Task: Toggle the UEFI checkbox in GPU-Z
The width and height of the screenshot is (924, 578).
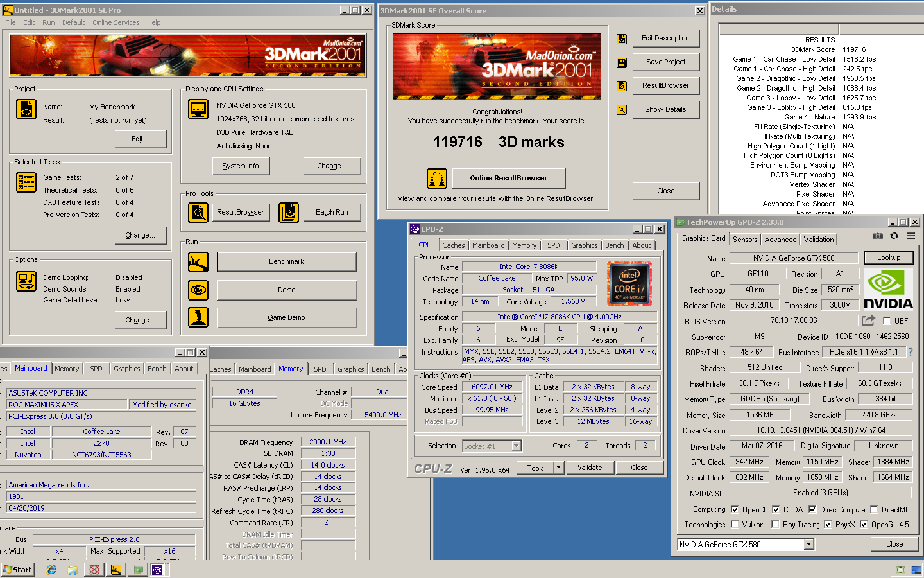Action: click(x=887, y=320)
